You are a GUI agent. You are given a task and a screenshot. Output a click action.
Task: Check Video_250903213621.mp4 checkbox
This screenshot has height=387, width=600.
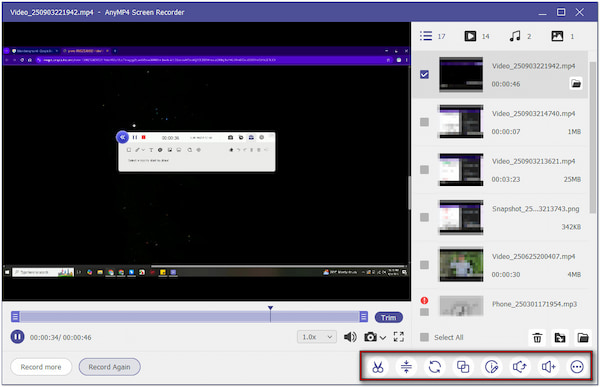[x=424, y=170]
